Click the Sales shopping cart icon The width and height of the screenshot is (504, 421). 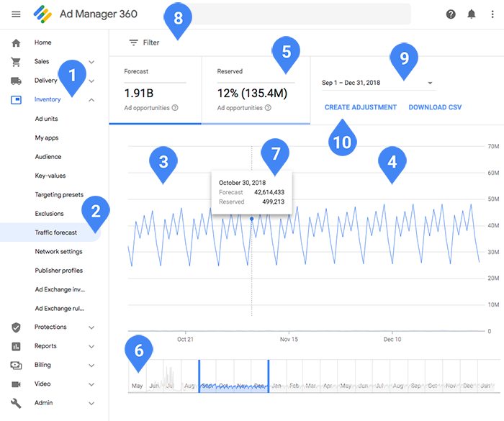pyautogui.click(x=16, y=62)
